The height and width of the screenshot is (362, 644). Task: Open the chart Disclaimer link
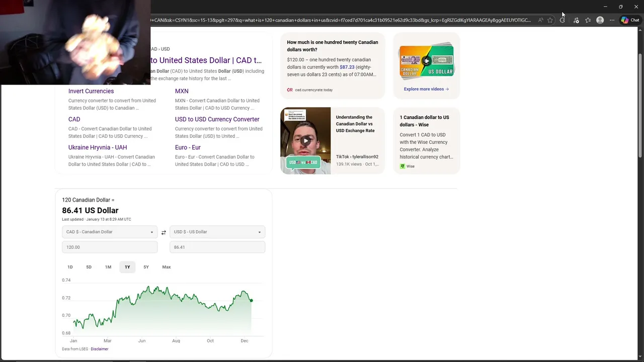click(100, 349)
